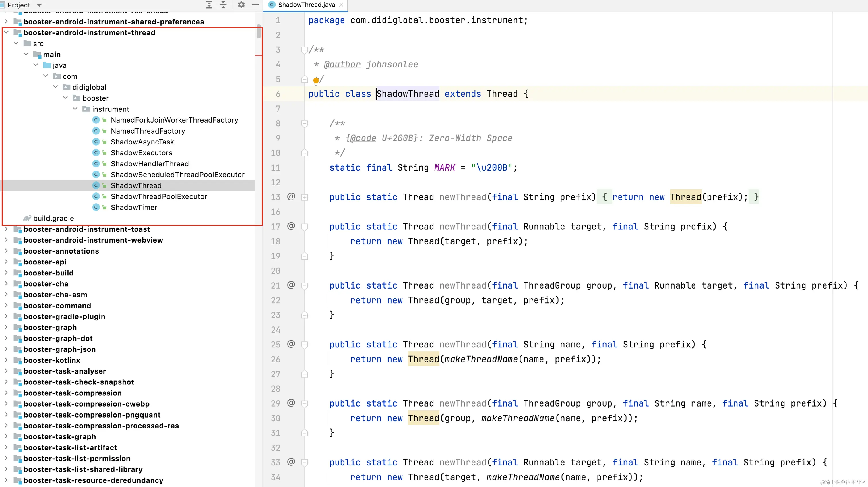868x487 pixels.
Task: Expand the folded newThread method on line 13
Action: pyautogui.click(x=304, y=197)
